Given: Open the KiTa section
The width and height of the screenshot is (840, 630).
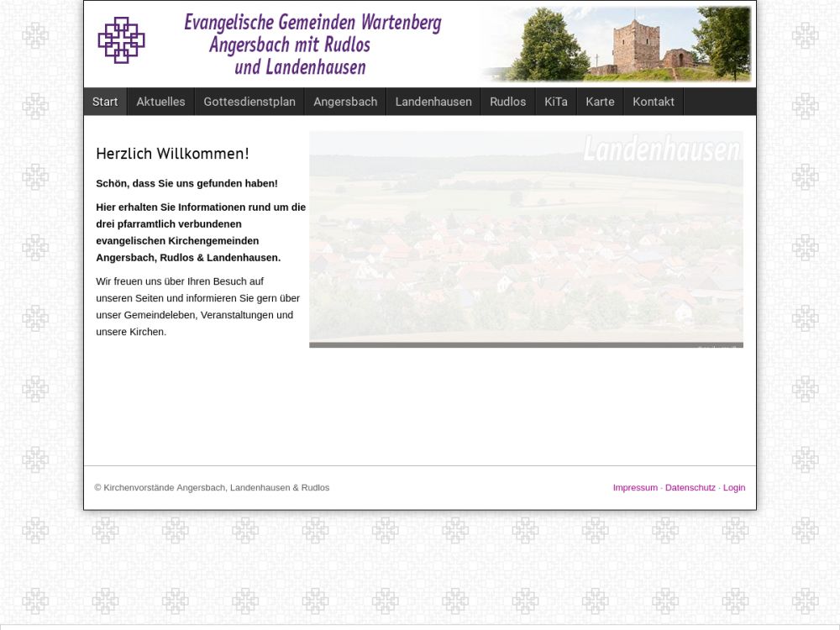Looking at the screenshot, I should pos(555,102).
